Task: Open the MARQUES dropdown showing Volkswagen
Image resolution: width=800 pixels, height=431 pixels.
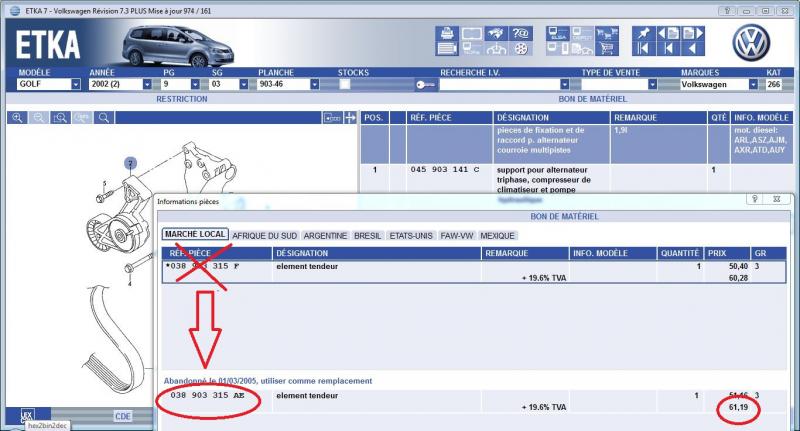Action: (753, 84)
